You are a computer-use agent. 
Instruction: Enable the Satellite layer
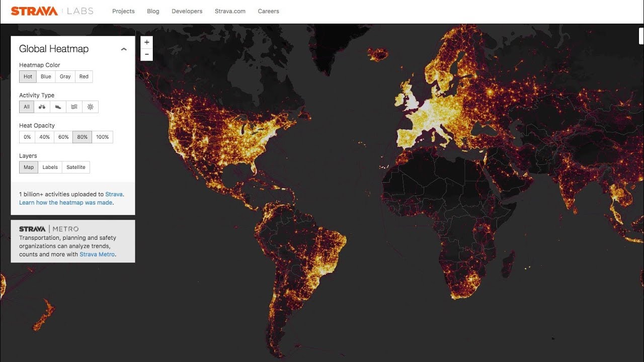(x=76, y=167)
